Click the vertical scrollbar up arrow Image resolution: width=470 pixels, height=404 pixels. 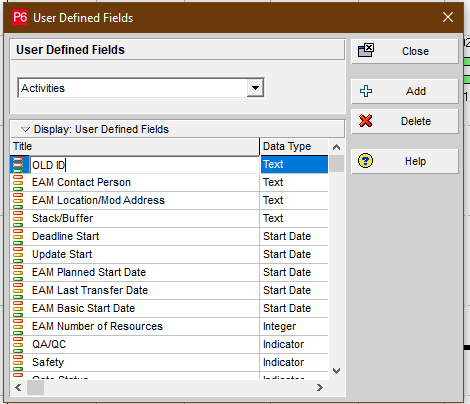point(337,147)
